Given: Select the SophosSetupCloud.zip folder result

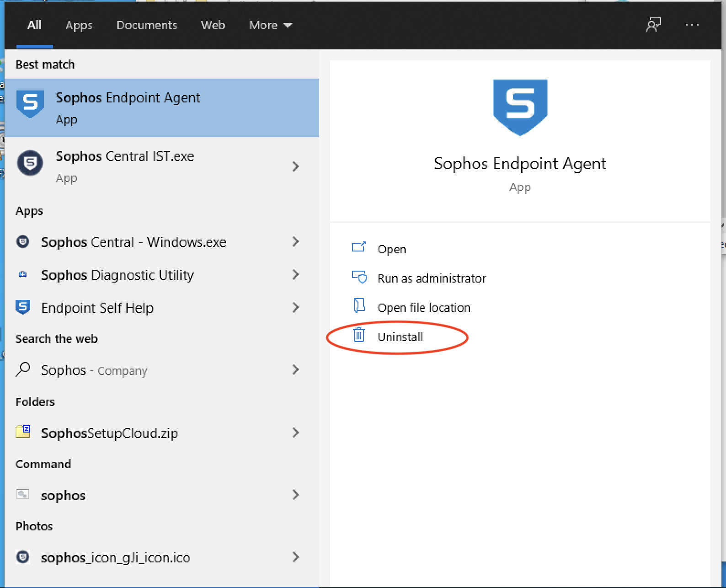Looking at the screenshot, I should coord(162,433).
